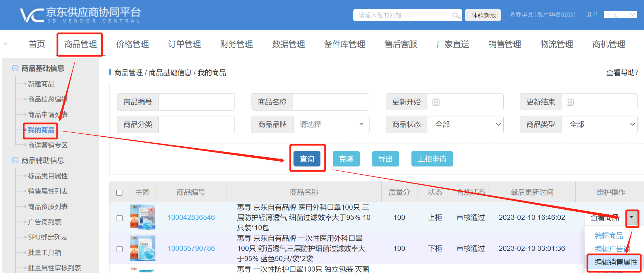This screenshot has width=644, height=273.
Task: Click the calendar icon in 更新开始 field
Action: pyautogui.click(x=436, y=102)
